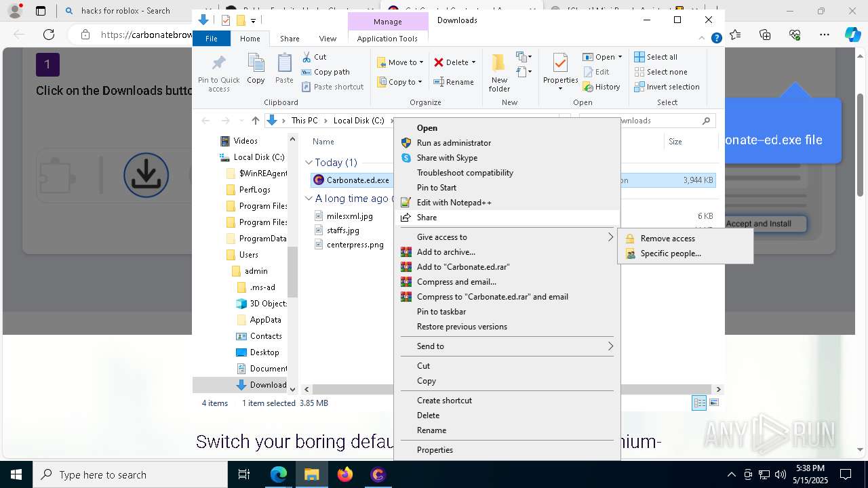The width and height of the screenshot is (868, 488).
Task: Select the admin folder in tree
Action: click(256, 271)
